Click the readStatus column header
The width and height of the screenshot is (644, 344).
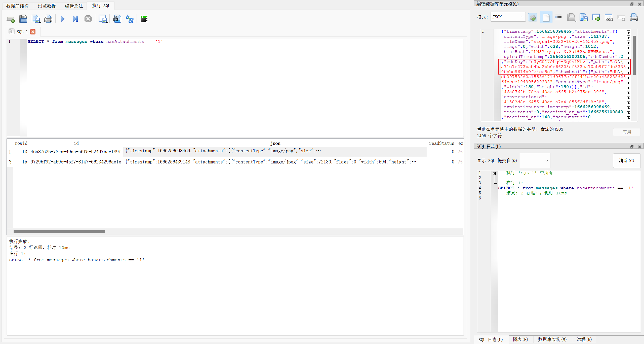click(x=441, y=143)
